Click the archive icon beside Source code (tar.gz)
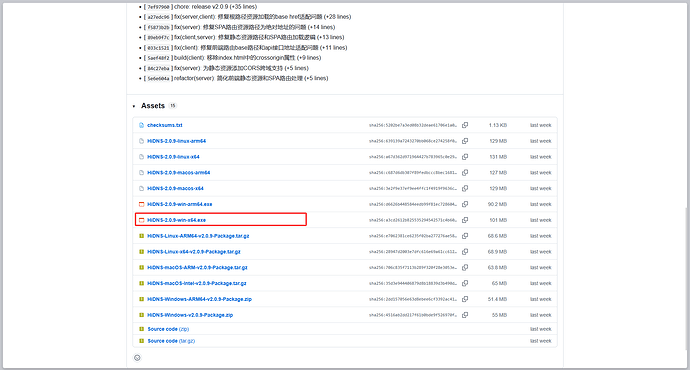 coord(141,341)
